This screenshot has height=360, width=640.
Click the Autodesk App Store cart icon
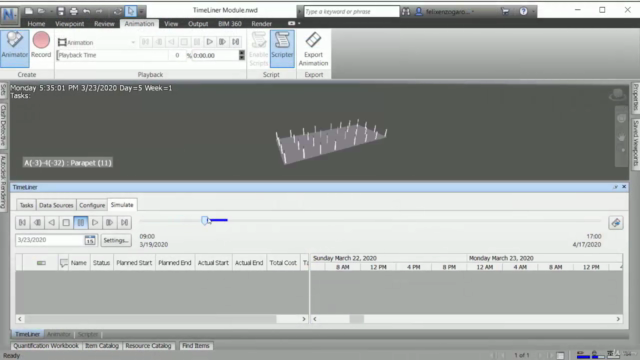point(505,11)
